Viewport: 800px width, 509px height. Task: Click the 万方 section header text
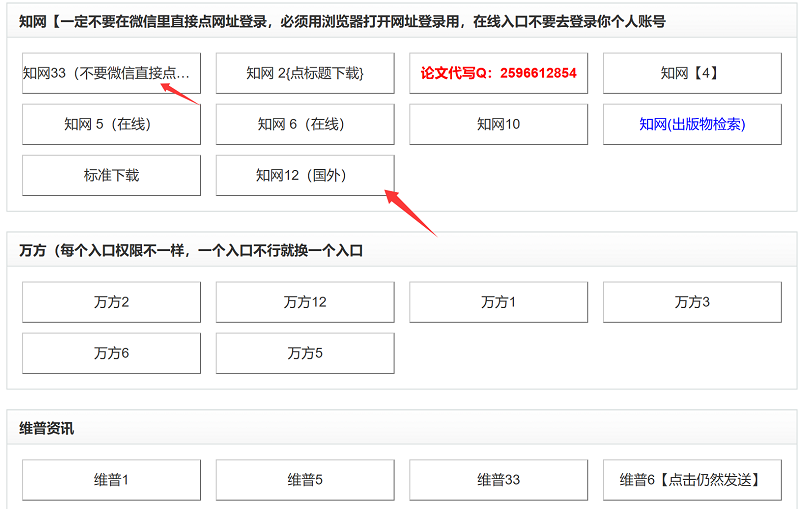[x=191, y=250]
